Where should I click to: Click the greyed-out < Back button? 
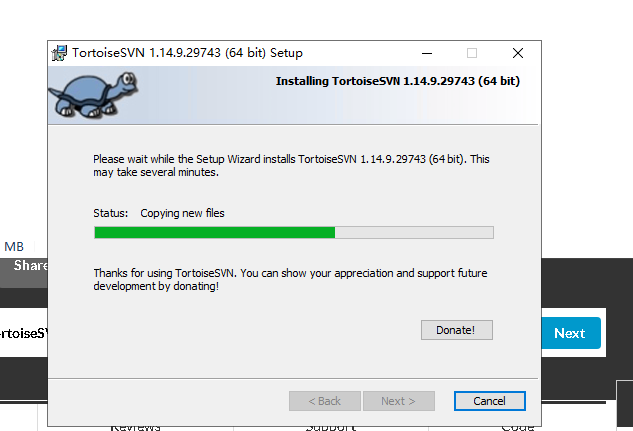point(325,401)
